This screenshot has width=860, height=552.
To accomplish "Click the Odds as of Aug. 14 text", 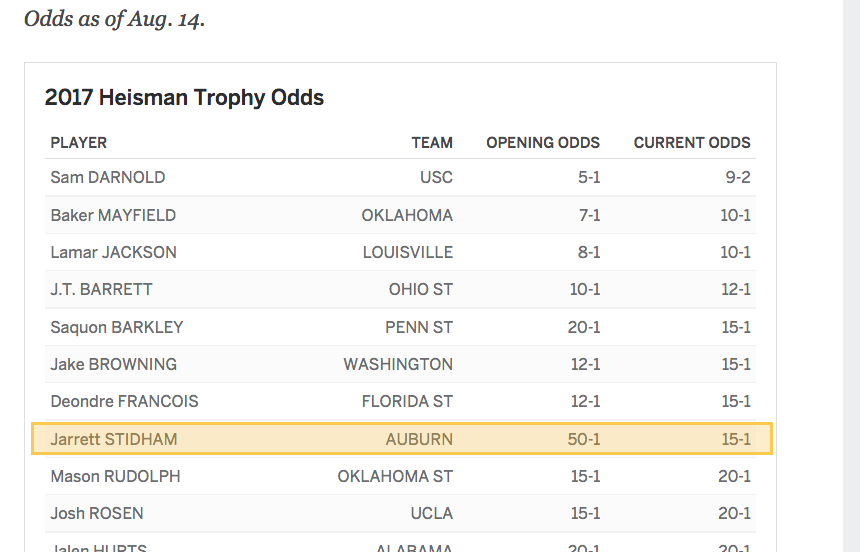I will (x=115, y=19).
